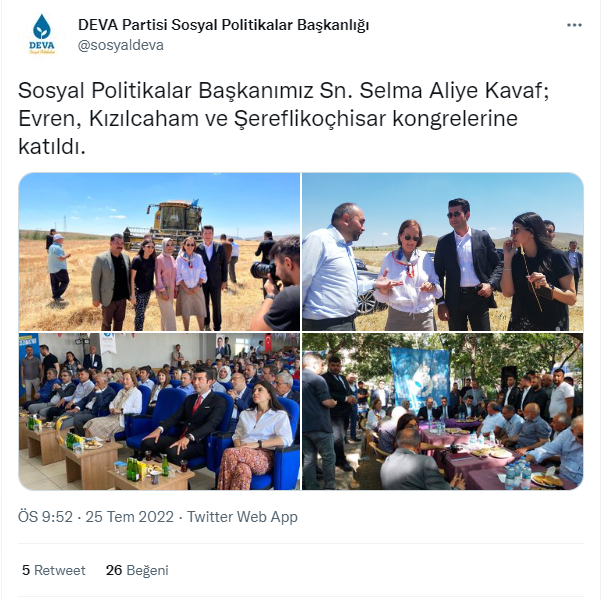Click the Twitter Web App source label

[x=242, y=517]
